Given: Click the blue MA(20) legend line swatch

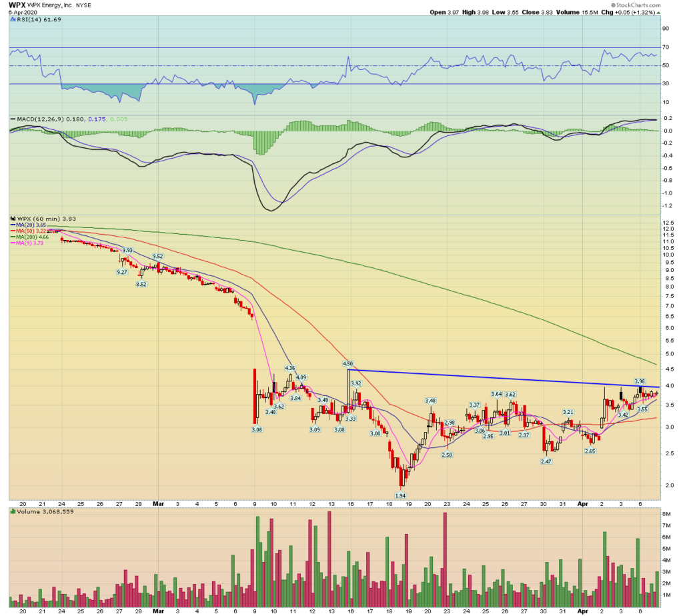Looking at the screenshot, I should (13, 225).
